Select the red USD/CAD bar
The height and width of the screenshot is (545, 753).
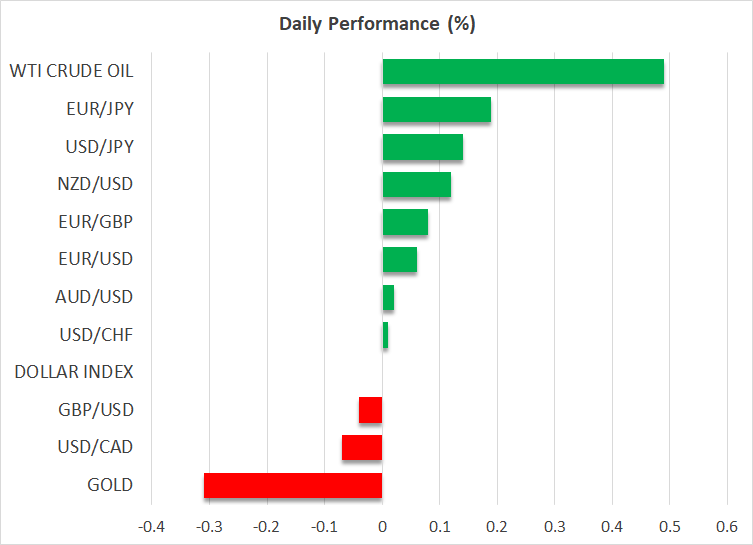[362, 447]
